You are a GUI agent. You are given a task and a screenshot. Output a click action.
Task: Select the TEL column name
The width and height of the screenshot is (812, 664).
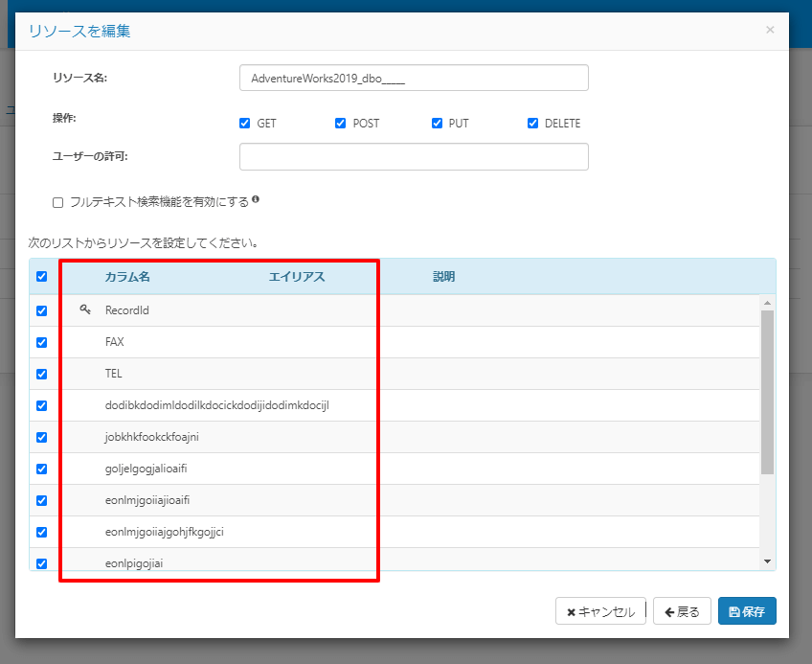coord(113,374)
